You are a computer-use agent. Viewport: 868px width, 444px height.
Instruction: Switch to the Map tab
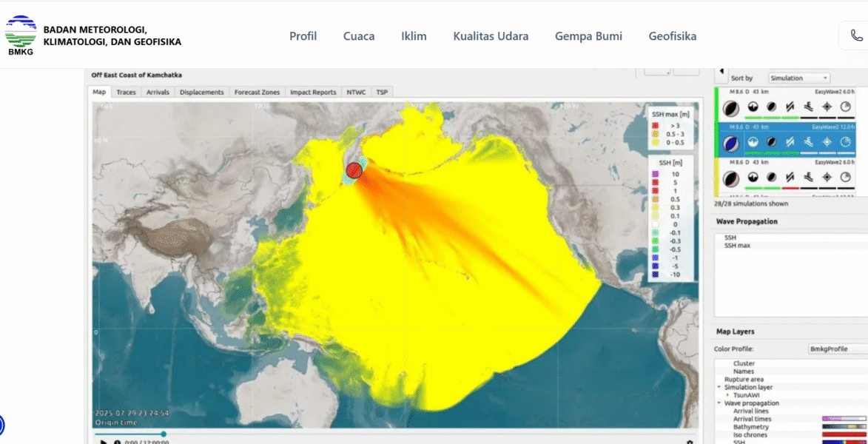coord(99,92)
